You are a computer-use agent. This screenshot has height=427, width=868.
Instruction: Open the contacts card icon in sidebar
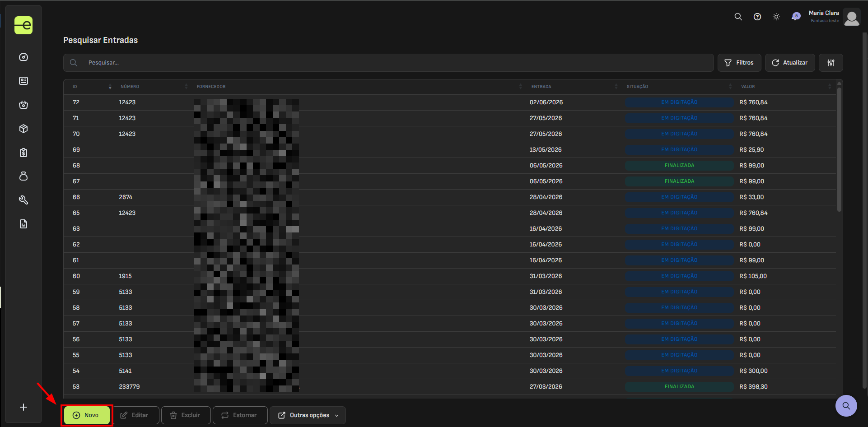click(x=23, y=81)
